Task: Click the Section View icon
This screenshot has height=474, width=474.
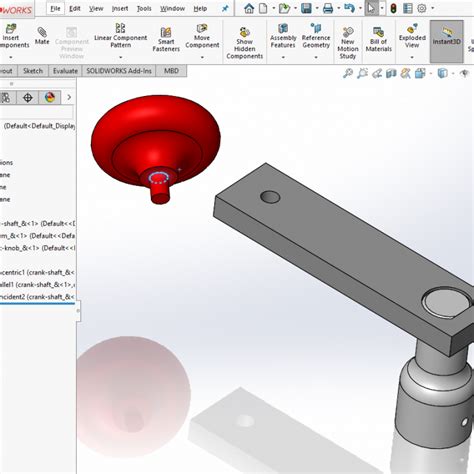Action: [391, 73]
